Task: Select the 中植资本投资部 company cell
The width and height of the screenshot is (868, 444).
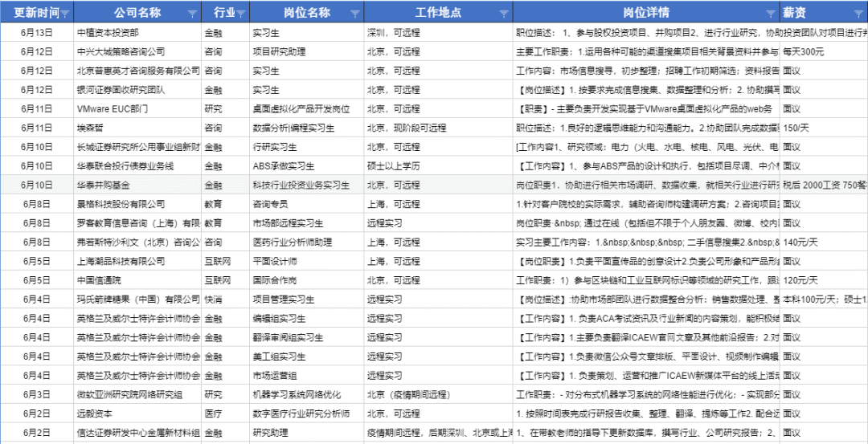Action: (138, 33)
